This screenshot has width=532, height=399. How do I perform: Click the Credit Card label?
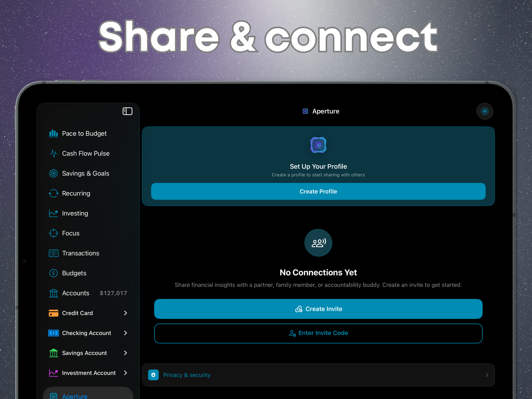point(78,313)
